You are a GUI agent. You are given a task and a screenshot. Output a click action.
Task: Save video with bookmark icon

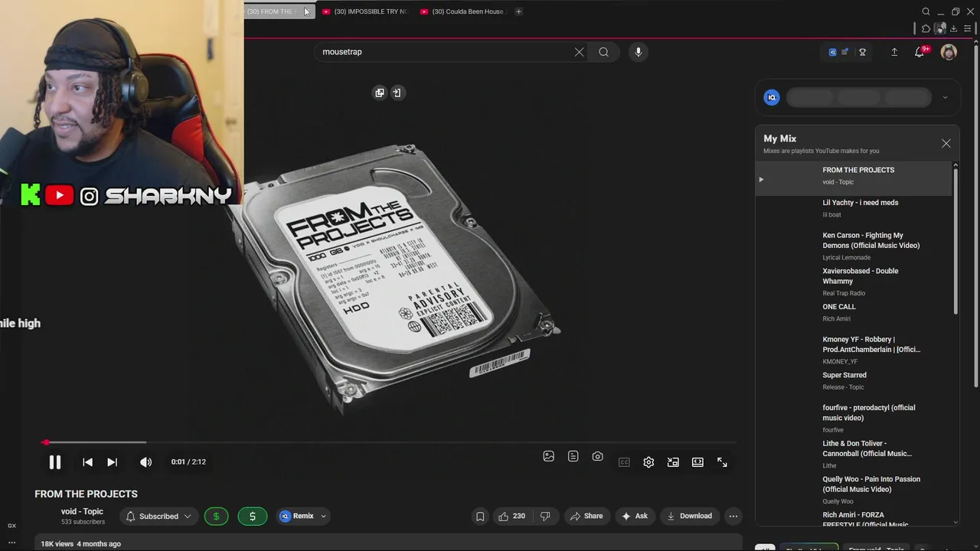pyautogui.click(x=480, y=517)
